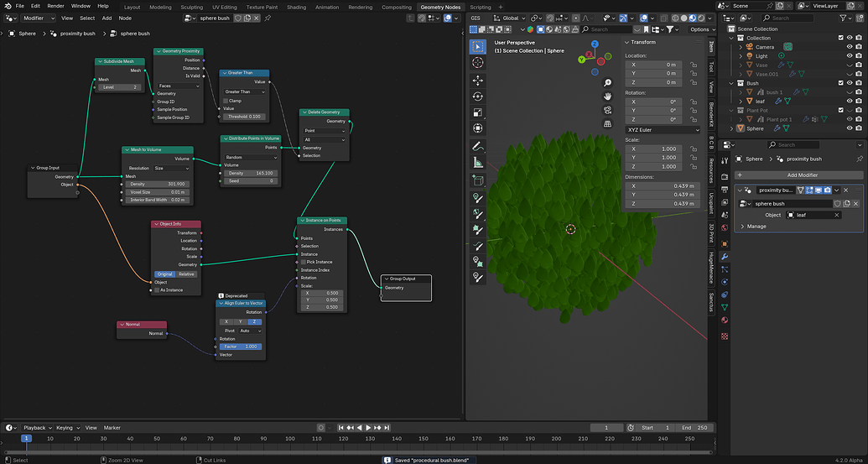Image resolution: width=868 pixels, height=464 pixels.
Task: Enable the Plant Pot collection checkbox
Action: (841, 110)
